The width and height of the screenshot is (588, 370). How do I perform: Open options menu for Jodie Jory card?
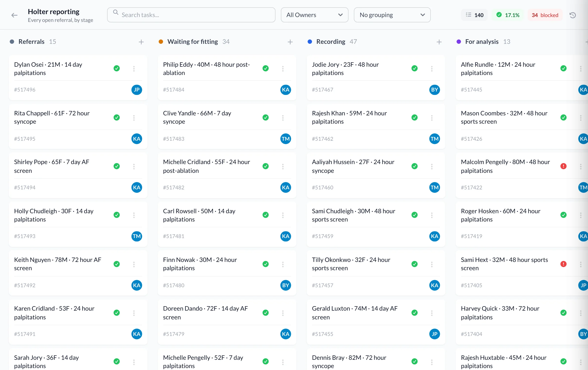432,69
